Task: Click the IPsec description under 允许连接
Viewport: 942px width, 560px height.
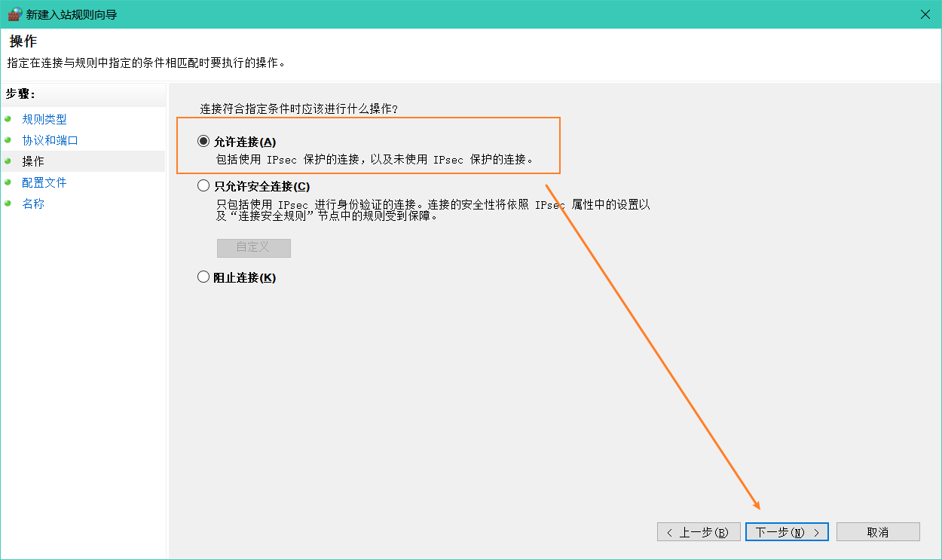Action: (375, 160)
